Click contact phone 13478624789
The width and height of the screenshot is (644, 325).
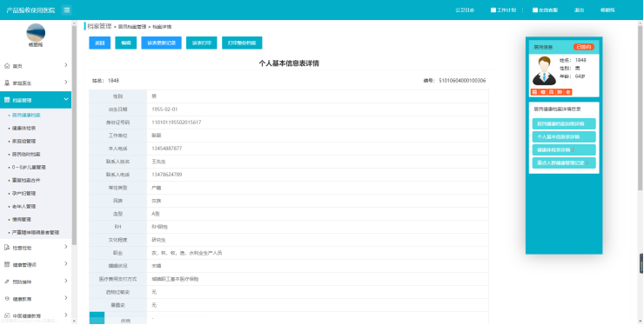coord(167,175)
